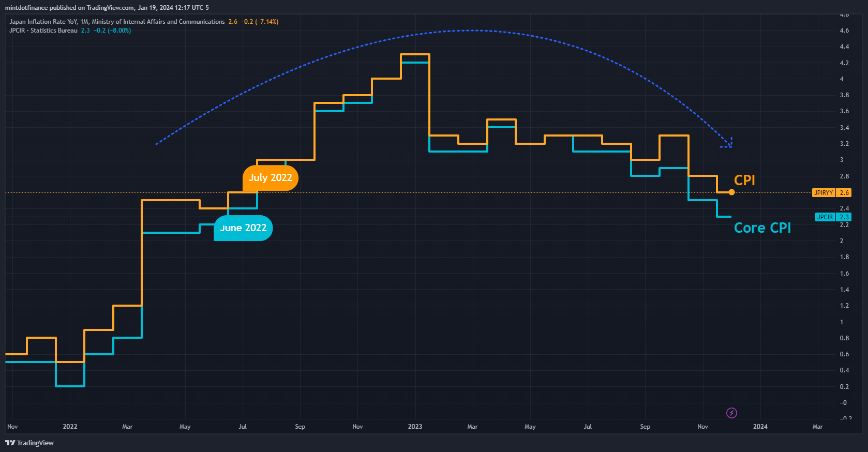868x452 pixels.
Task: Click the 4.2 value on price scale
Action: 844,63
